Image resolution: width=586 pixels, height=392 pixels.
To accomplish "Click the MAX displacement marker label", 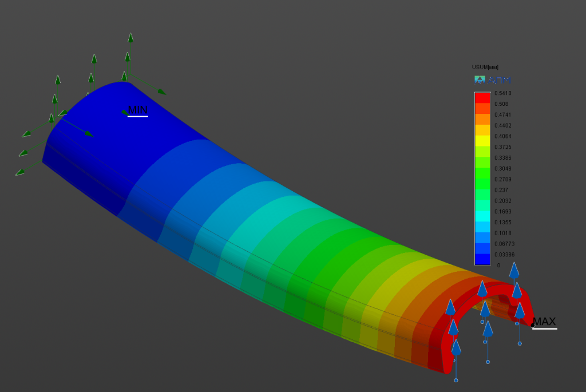I will (x=544, y=322).
